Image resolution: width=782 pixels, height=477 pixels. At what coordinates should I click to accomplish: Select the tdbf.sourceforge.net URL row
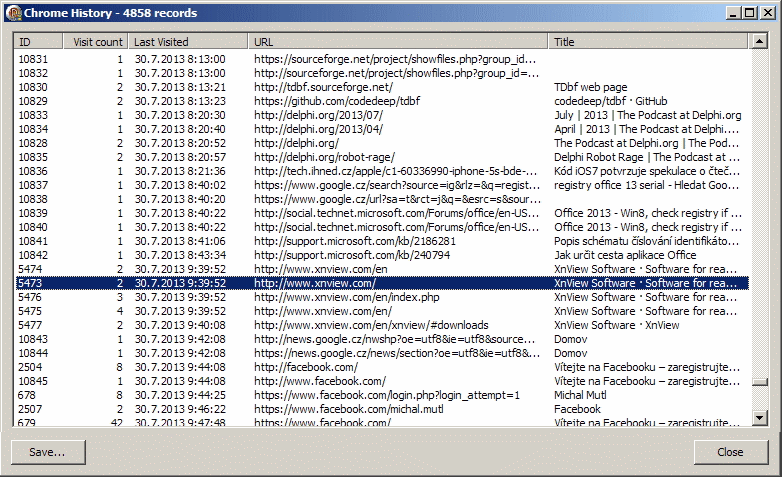pyautogui.click(x=382, y=87)
